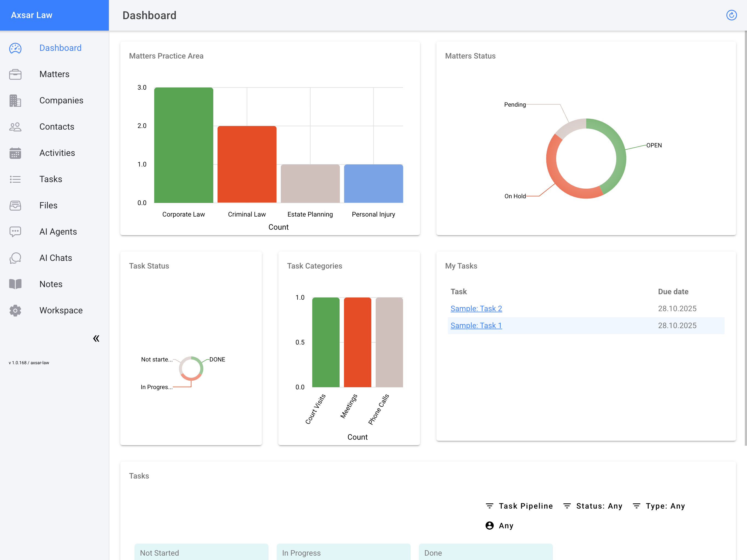Open the Activities calendar icon
The height and width of the screenshot is (560, 747).
[15, 153]
